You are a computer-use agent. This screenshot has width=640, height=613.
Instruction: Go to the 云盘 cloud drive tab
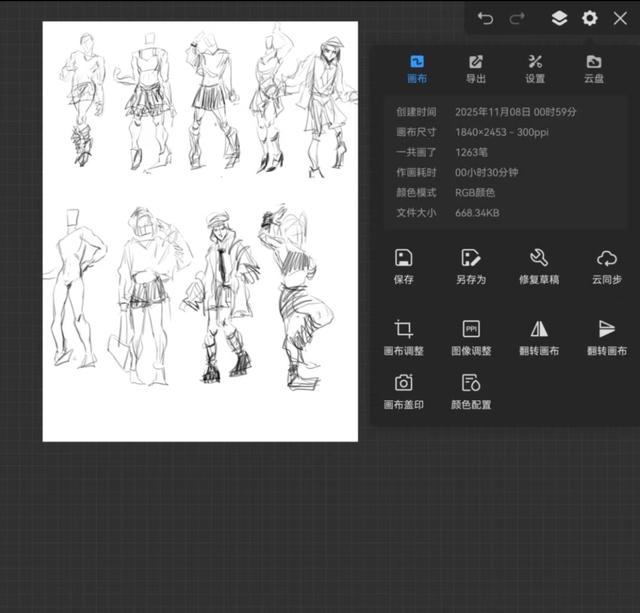point(594,68)
